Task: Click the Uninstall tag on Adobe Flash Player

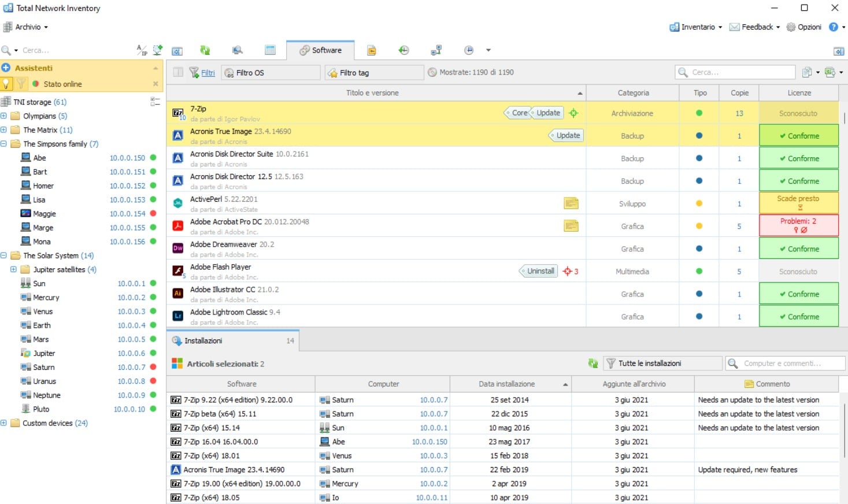Action: click(539, 271)
